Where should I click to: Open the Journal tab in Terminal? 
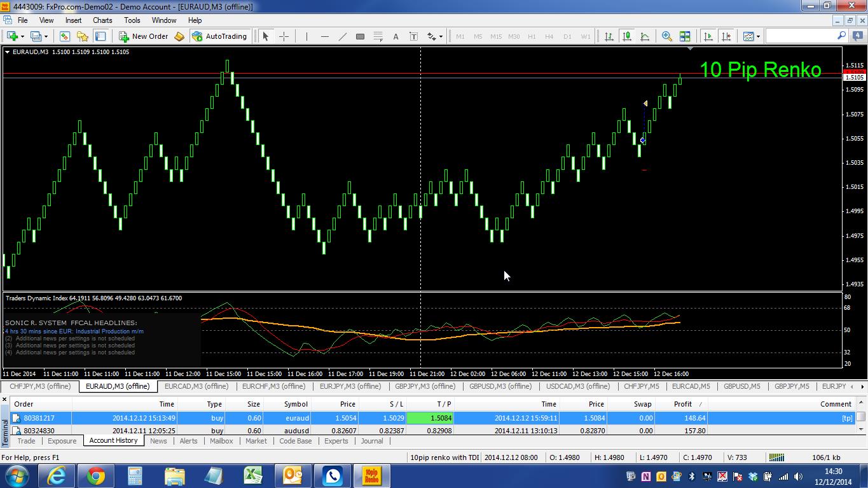tap(372, 441)
